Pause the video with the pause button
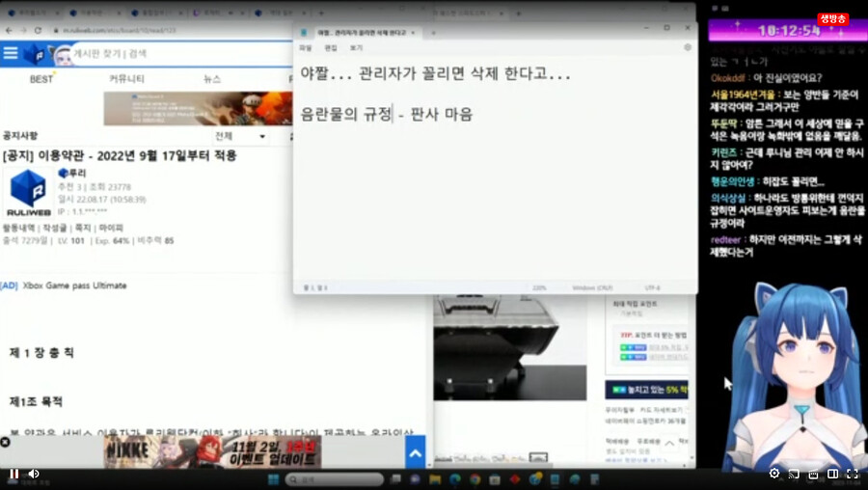This screenshot has height=490, width=868. click(14, 474)
